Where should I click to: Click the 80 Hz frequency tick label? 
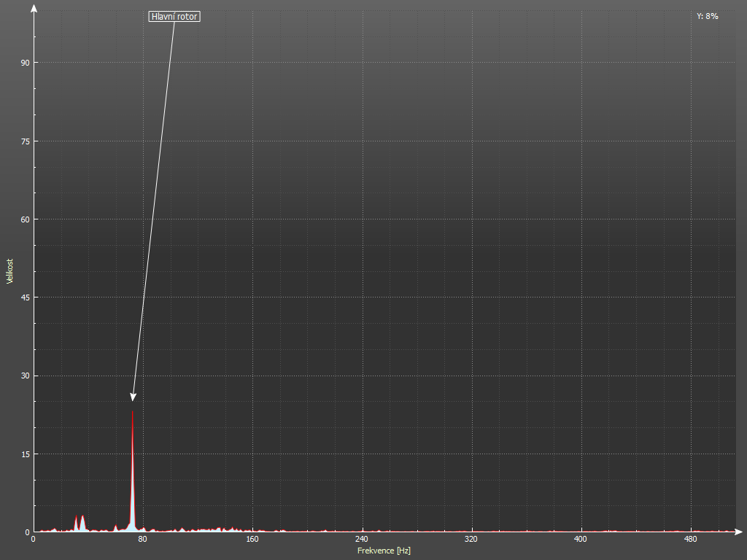point(143,540)
